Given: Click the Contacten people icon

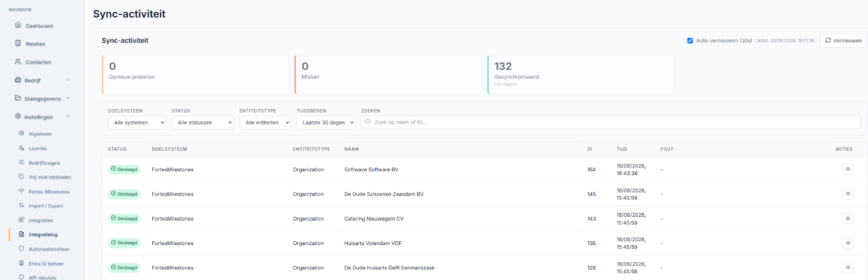Looking at the screenshot, I should (x=18, y=62).
